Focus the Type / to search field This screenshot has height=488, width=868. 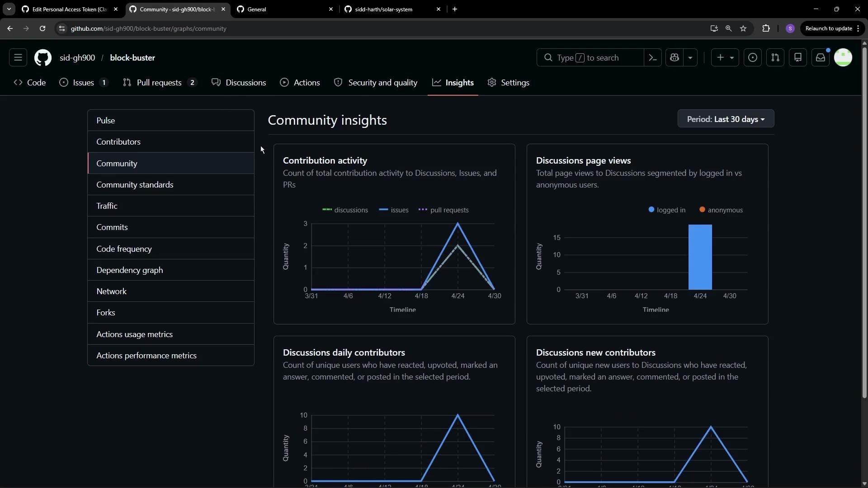[x=590, y=57]
